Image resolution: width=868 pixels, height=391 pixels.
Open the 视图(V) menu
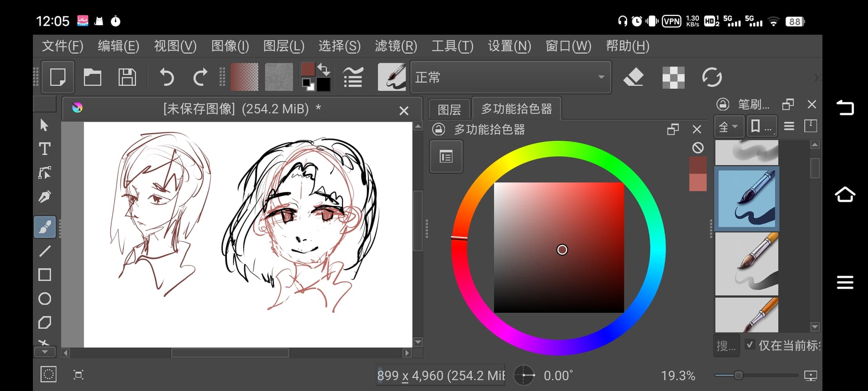point(175,46)
